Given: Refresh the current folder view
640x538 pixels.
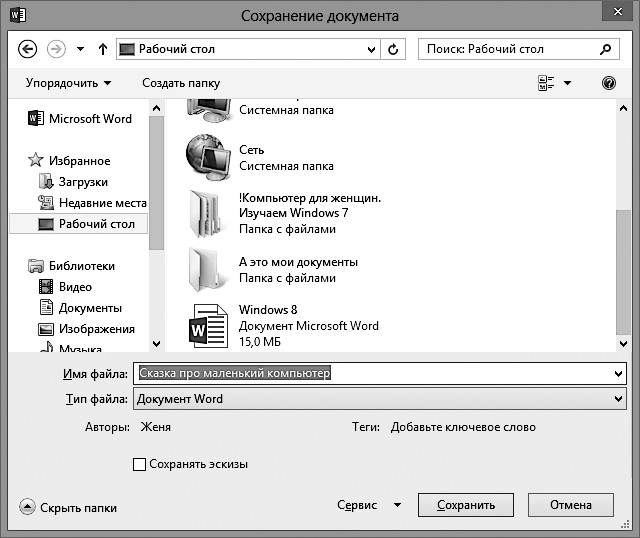Looking at the screenshot, I should [394, 49].
